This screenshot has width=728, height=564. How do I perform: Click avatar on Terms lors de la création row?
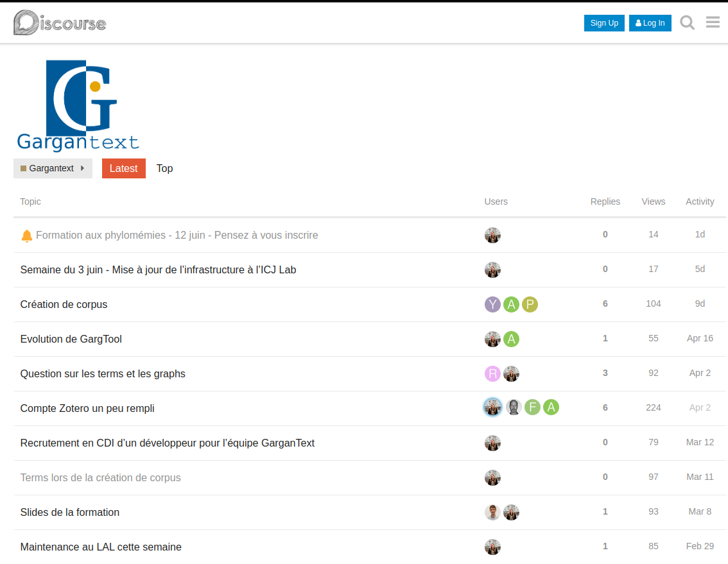coord(492,477)
